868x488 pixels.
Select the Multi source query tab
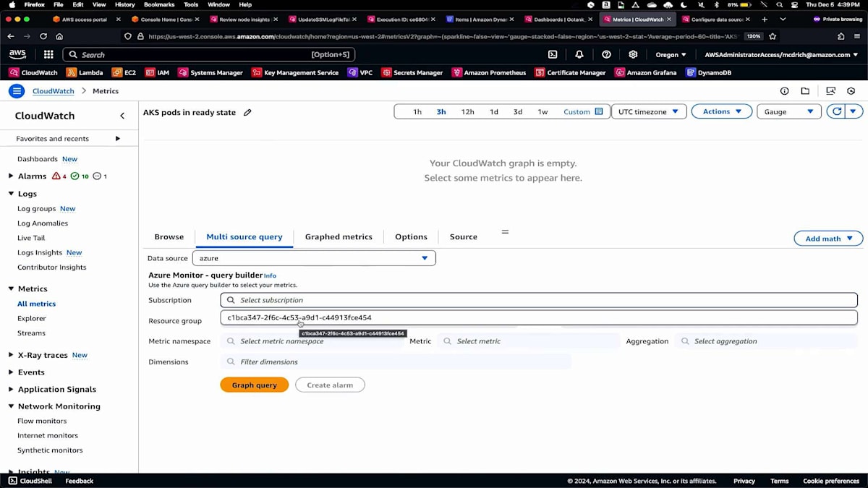pyautogui.click(x=244, y=236)
